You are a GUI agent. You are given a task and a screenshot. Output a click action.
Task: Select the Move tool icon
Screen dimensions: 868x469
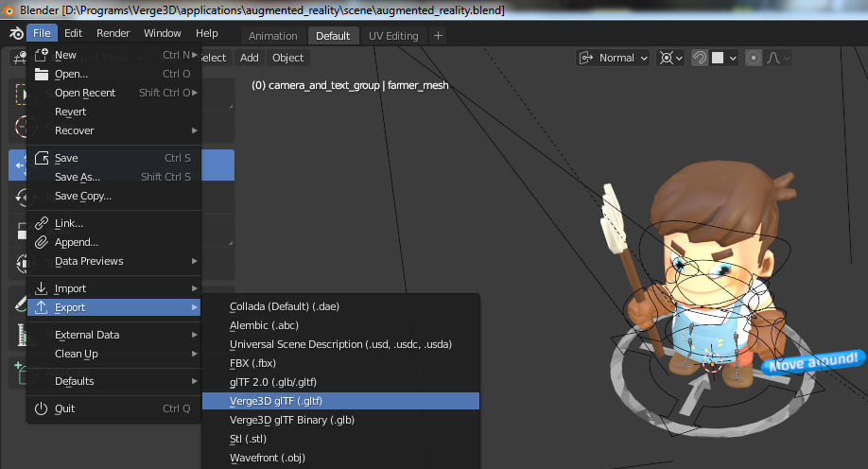(x=19, y=165)
